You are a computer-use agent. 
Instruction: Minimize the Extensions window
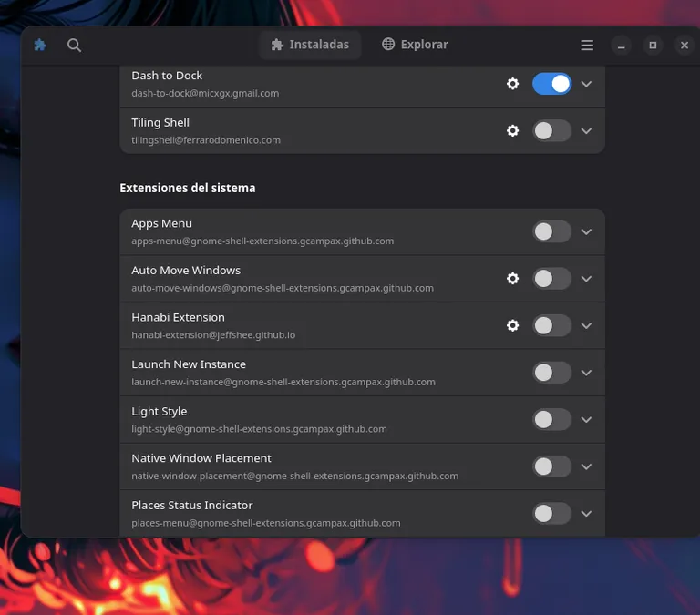[621, 45]
